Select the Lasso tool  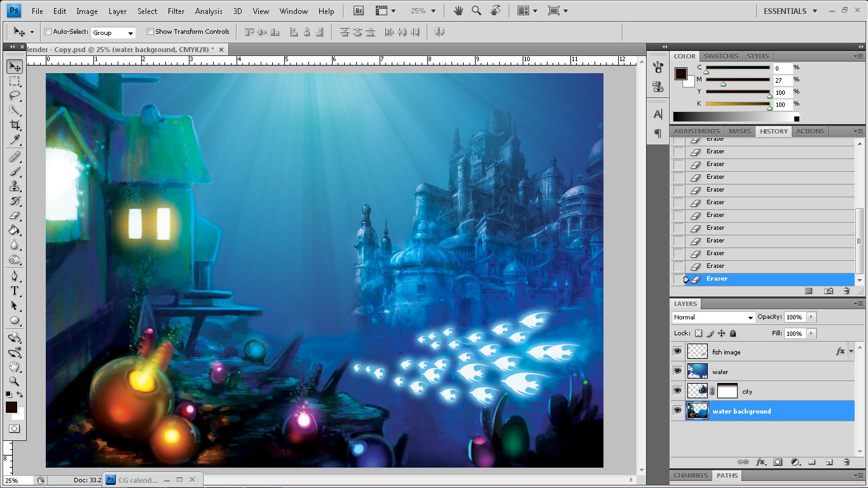click(15, 96)
